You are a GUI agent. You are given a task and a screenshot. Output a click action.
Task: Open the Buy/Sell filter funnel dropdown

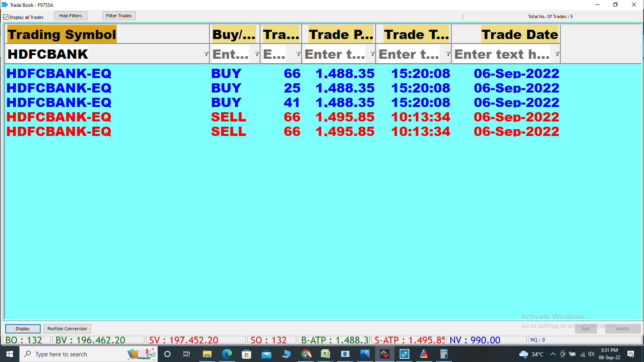pyautogui.click(x=257, y=54)
